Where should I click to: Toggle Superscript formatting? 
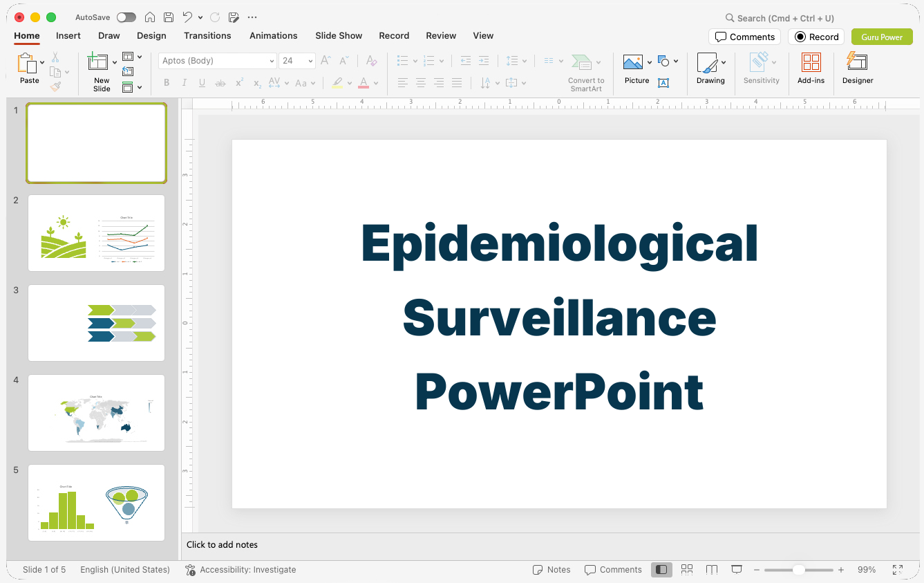[239, 83]
